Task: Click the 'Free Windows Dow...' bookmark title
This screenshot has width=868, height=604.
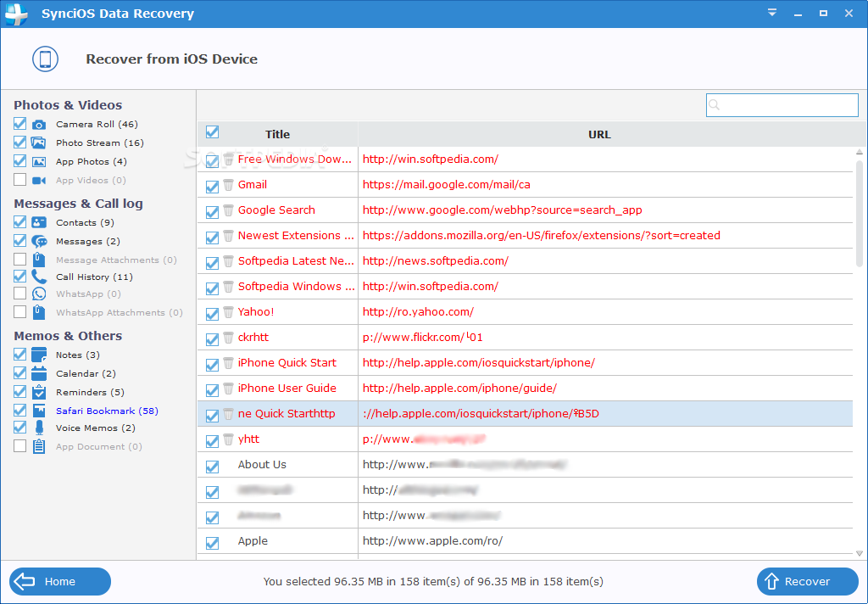Action: click(x=294, y=159)
